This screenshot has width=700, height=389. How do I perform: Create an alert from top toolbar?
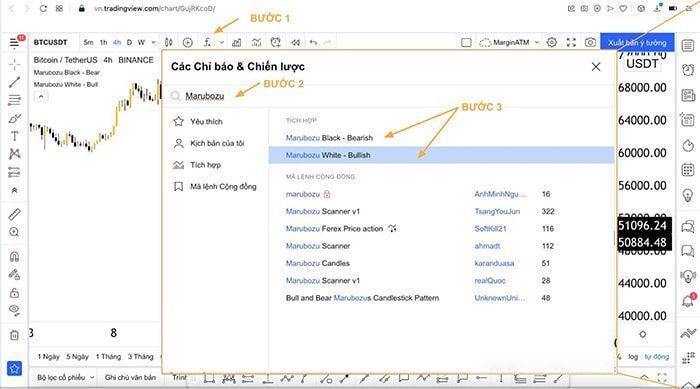tap(275, 42)
